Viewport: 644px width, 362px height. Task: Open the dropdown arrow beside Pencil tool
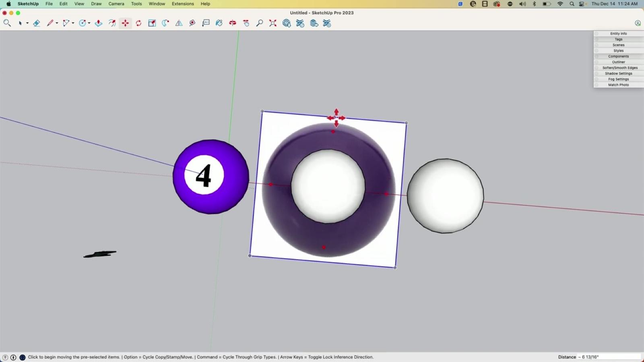[57, 23]
